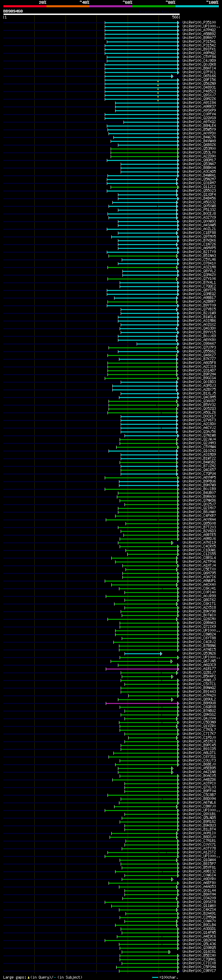Select the UniRef100_C6KJ41 label

pyautogui.click(x=199, y=589)
